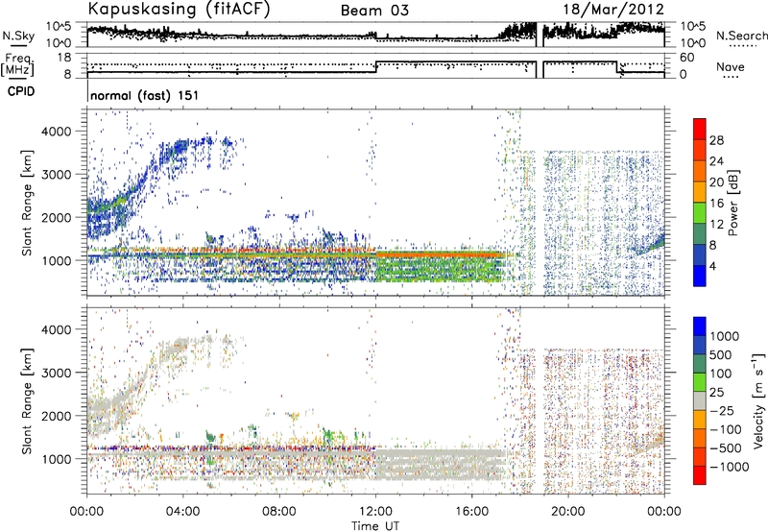The width and height of the screenshot is (768, 532).
Task: Click the blue top of the velocity colorbar
Action: click(700, 326)
